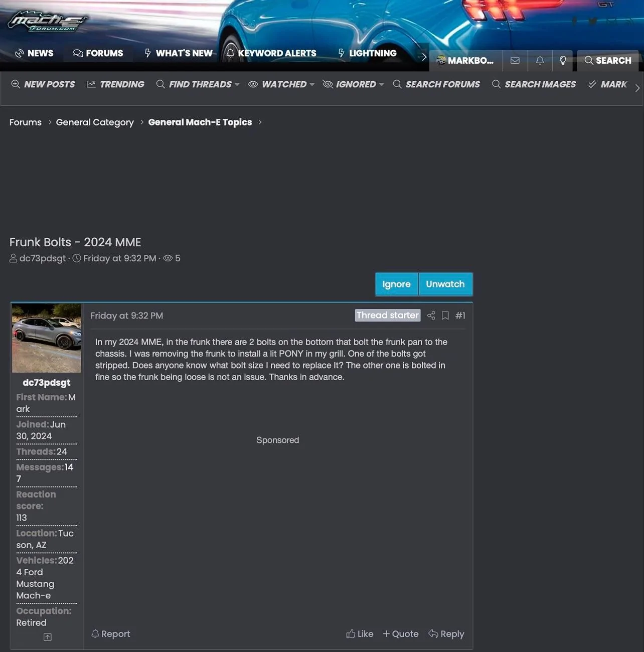Click the Like thumbs-up icon
The width and height of the screenshot is (644, 652).
[x=351, y=634]
